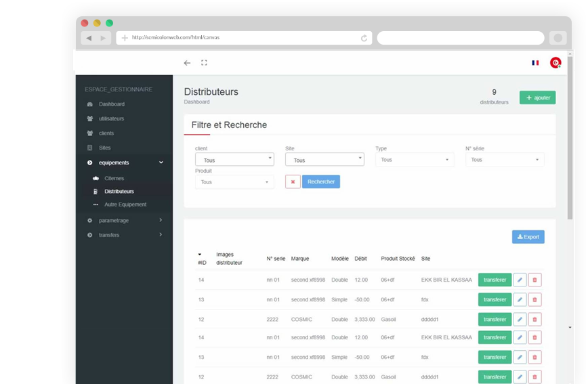Click the page vertical scrollbar thumb
Image resolution: width=588 pixels, height=384 pixels.
570,138
